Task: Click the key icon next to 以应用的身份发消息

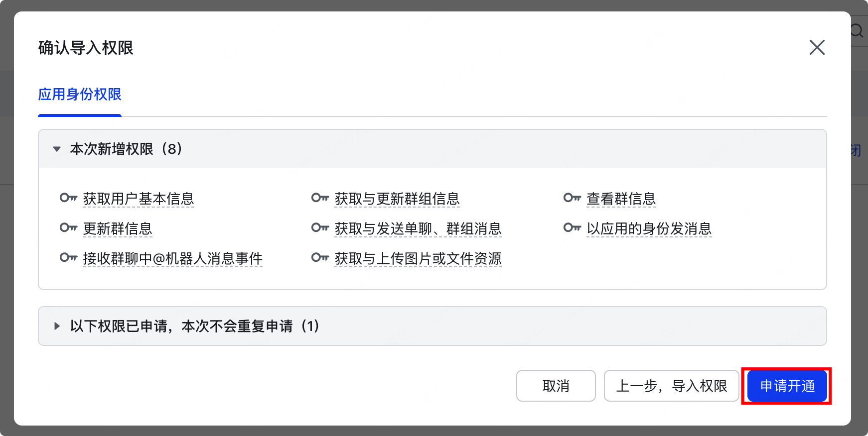Action: [571, 228]
